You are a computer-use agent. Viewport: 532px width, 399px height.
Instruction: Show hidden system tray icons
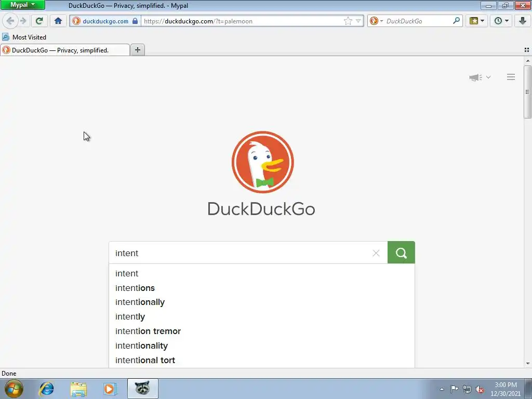[x=442, y=390]
